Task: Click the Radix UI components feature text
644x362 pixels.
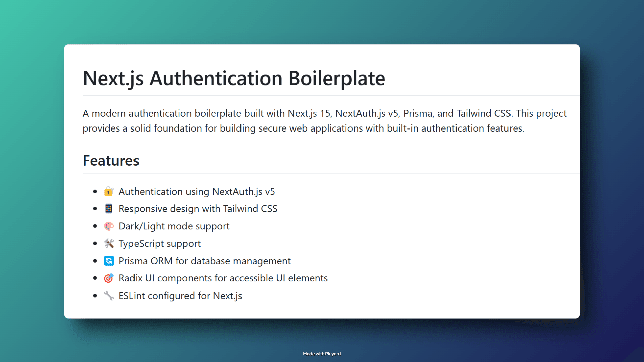Action: (x=223, y=278)
